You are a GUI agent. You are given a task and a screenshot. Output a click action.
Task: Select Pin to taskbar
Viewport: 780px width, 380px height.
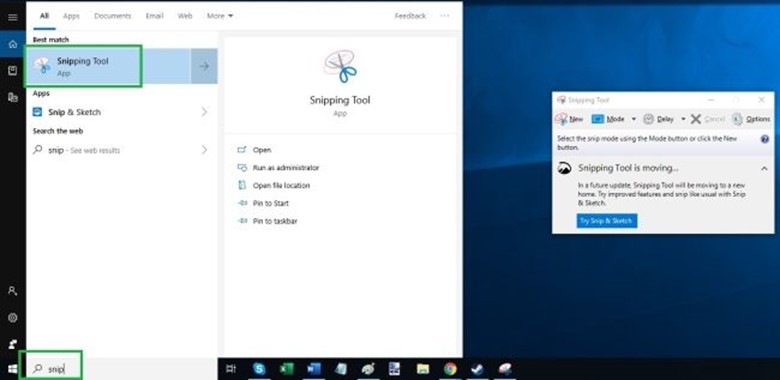pos(275,221)
